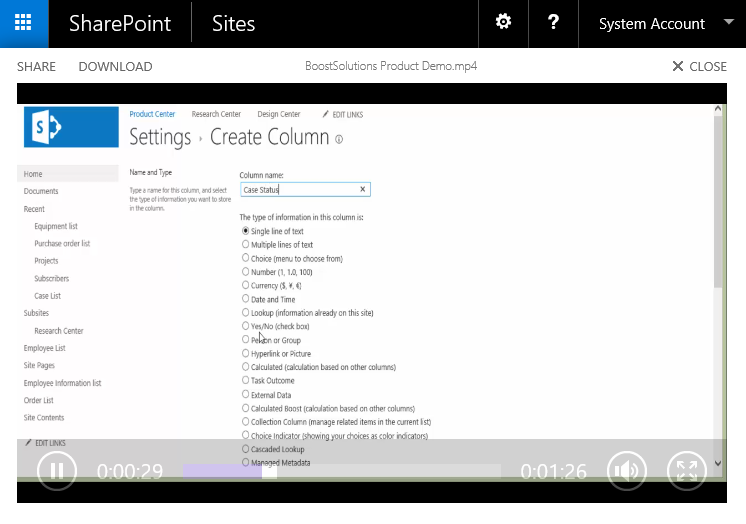Select the Calculated column type

coord(245,367)
